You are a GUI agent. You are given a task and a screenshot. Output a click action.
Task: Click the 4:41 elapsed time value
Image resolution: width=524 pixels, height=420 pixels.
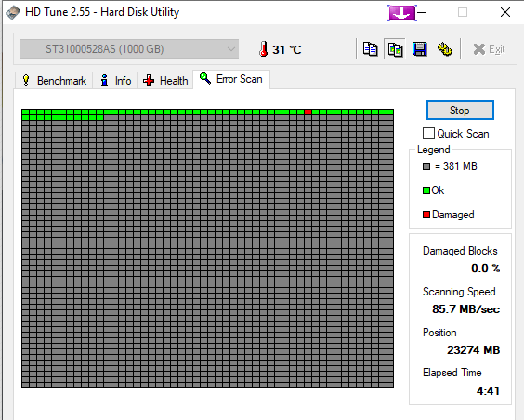pos(488,391)
